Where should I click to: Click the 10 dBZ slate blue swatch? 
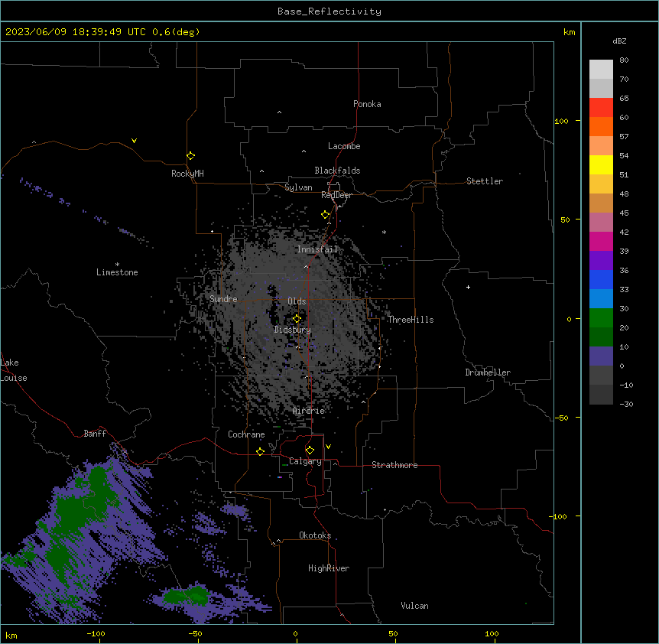pos(601,356)
